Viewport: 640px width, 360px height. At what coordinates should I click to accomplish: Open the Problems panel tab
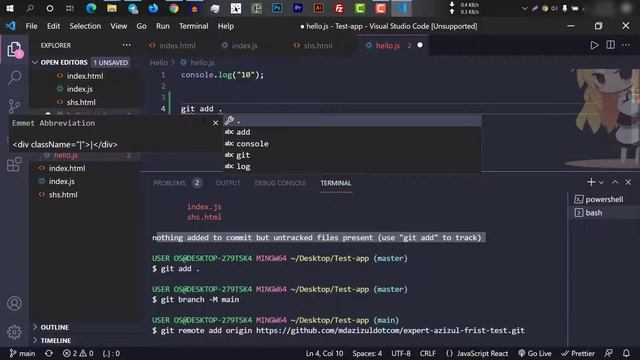pyautogui.click(x=177, y=183)
